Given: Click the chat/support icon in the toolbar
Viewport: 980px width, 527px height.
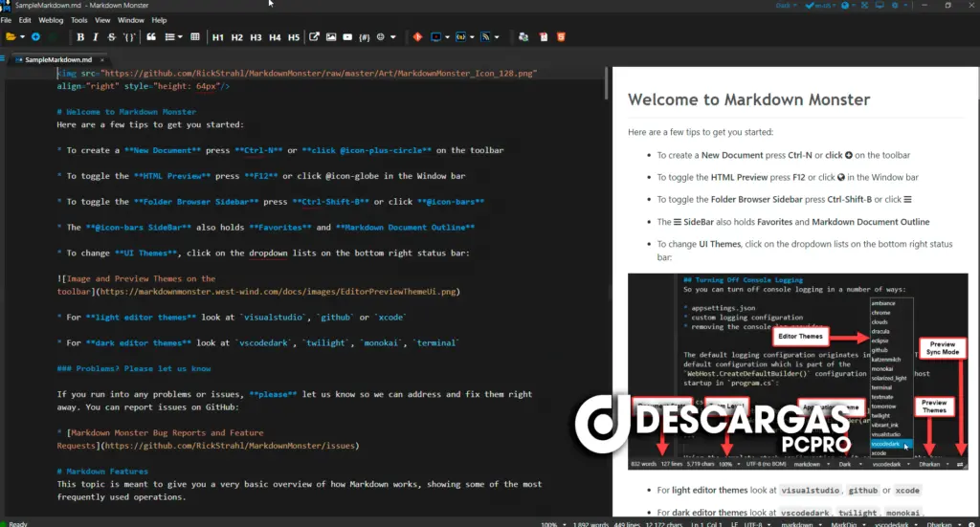Looking at the screenshot, I should coord(523,37).
